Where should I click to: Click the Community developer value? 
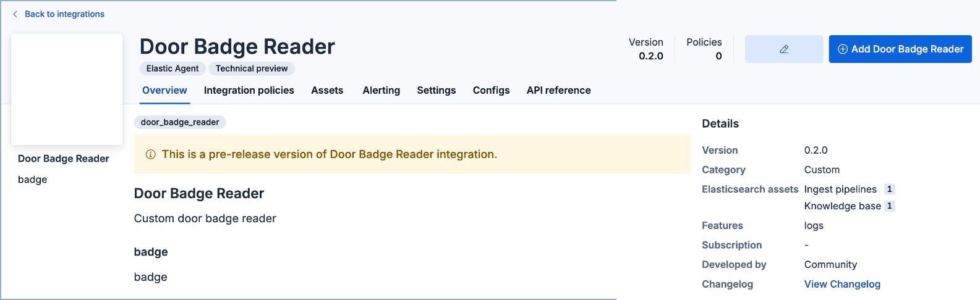click(x=830, y=265)
